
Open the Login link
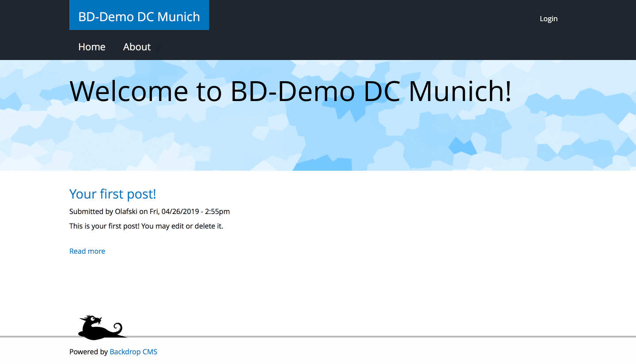[x=549, y=19]
